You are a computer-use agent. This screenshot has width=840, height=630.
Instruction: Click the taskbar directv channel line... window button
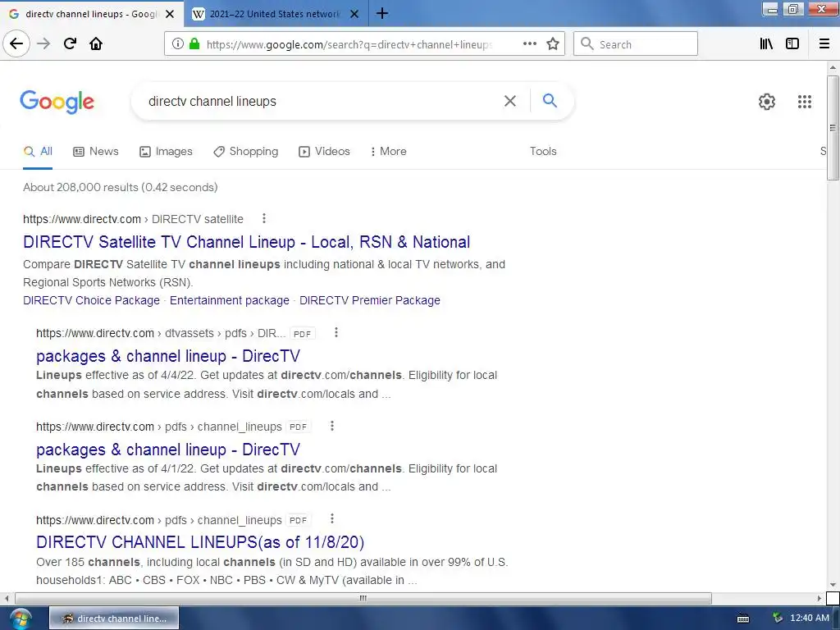point(114,619)
